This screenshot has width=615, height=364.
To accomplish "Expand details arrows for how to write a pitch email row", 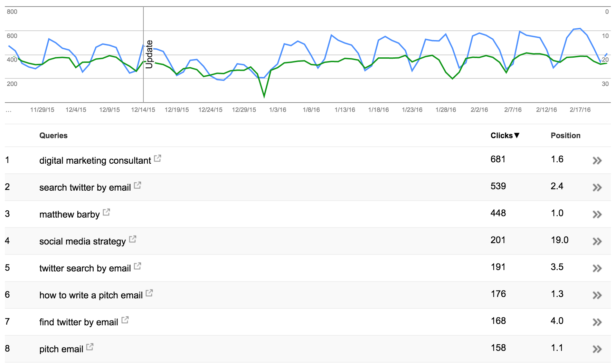I will 597,295.
